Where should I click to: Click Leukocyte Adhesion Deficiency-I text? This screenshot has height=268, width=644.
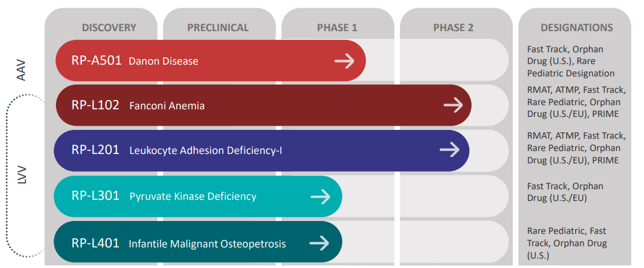[x=206, y=151]
